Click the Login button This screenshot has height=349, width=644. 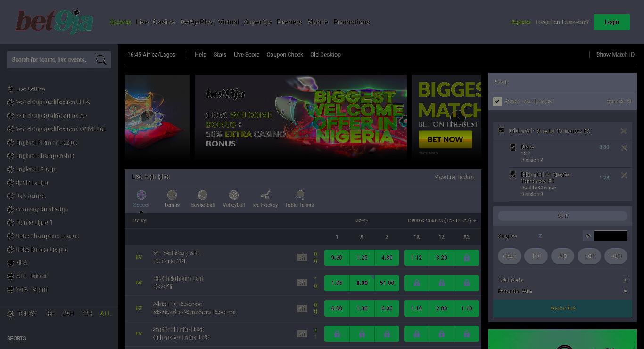(612, 22)
